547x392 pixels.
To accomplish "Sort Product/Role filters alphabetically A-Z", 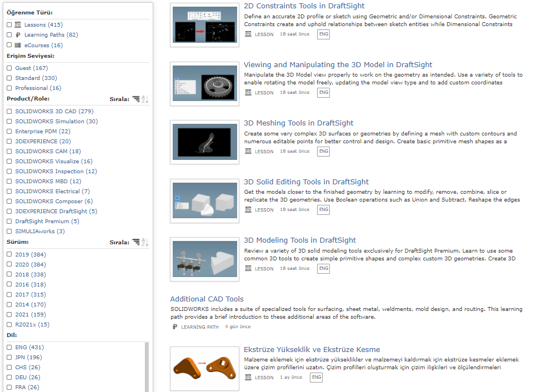I will click(x=145, y=99).
